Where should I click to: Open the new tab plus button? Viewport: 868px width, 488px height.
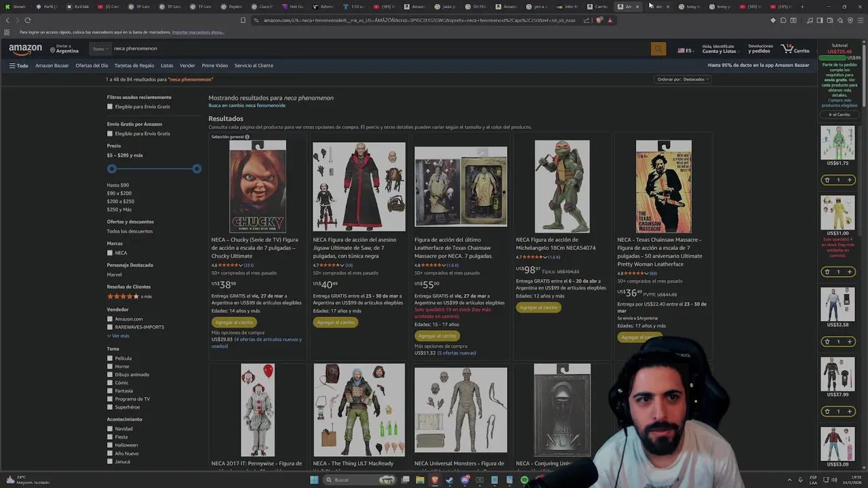click(x=802, y=7)
